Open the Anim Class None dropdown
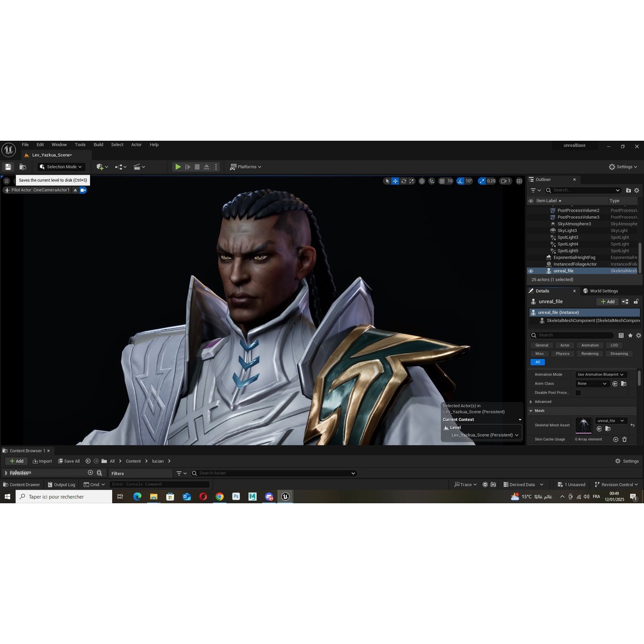This screenshot has height=644, width=644. pyautogui.click(x=592, y=383)
